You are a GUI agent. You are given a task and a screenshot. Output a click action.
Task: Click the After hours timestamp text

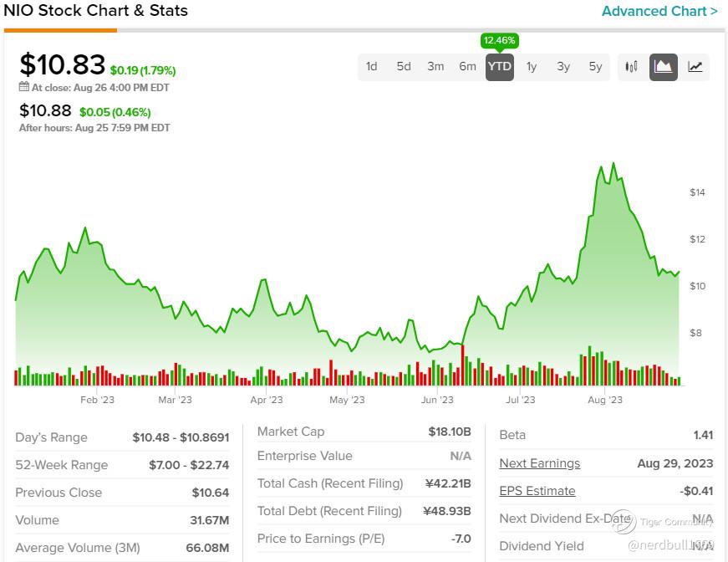click(x=94, y=128)
